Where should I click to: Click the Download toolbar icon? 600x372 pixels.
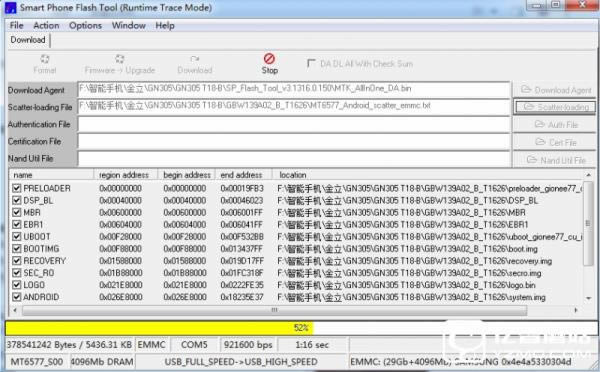(x=195, y=59)
